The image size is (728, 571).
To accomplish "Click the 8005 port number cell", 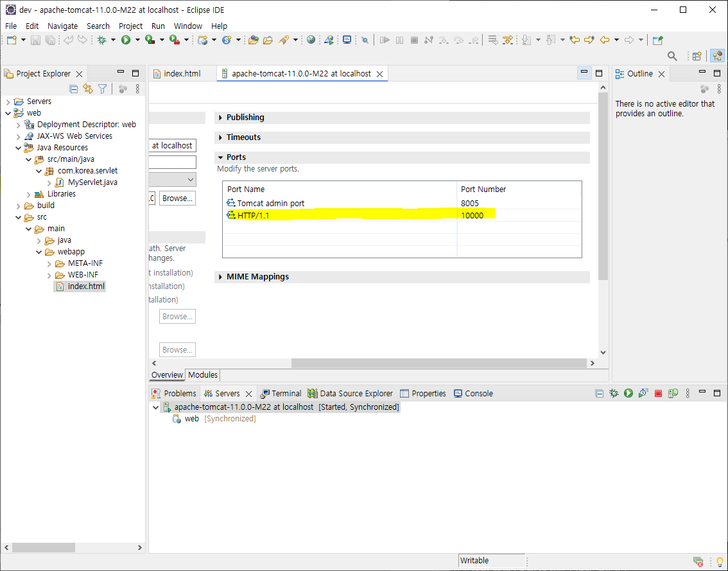I will [470, 203].
